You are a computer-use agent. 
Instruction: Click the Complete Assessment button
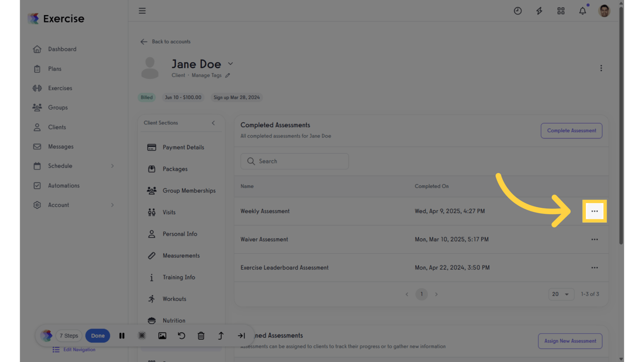pyautogui.click(x=571, y=131)
